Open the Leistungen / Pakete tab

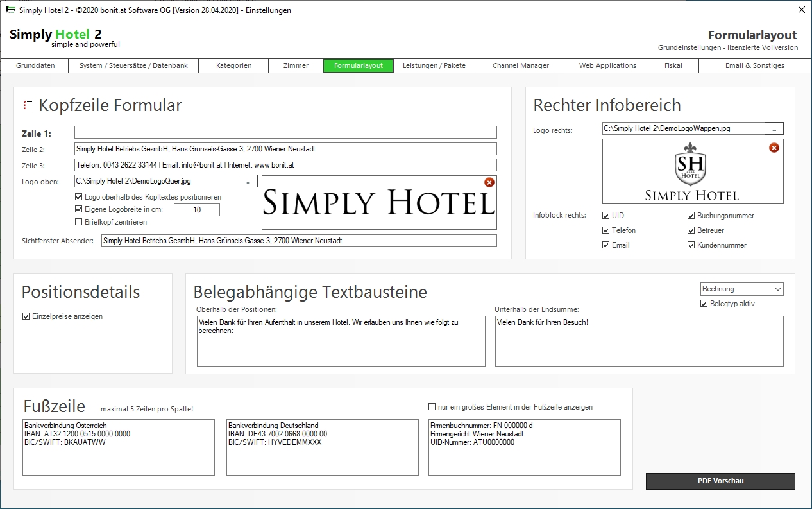434,65
